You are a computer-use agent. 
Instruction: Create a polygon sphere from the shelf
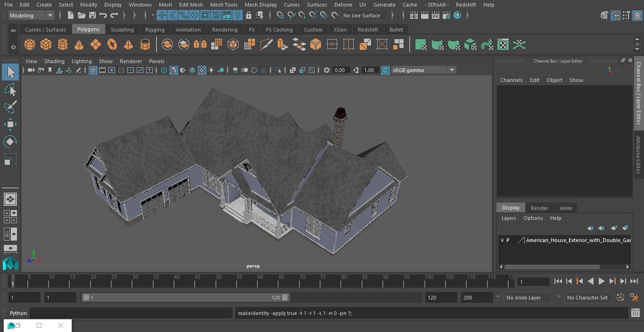pyautogui.click(x=30, y=45)
